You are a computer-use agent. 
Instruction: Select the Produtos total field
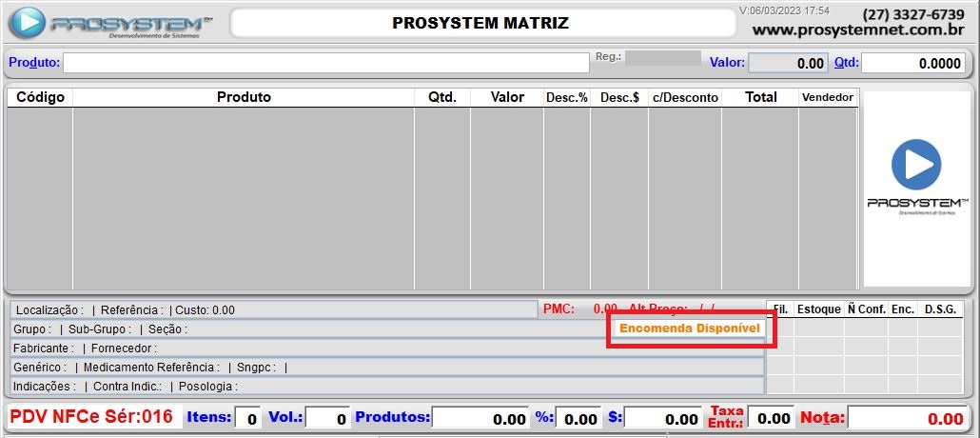click(480, 419)
